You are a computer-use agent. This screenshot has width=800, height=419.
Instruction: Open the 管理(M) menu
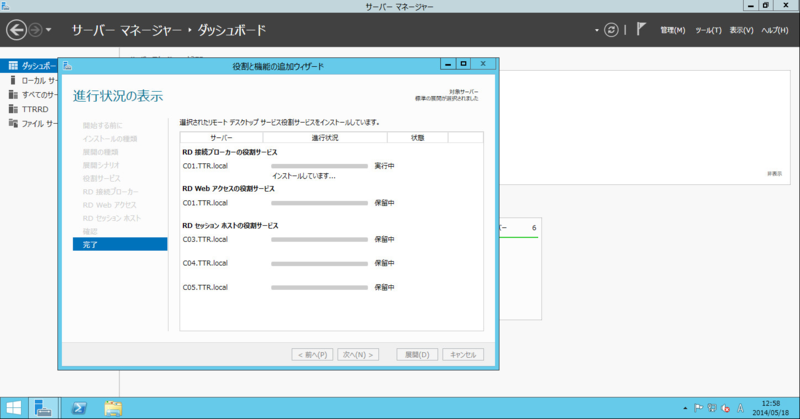(x=672, y=31)
